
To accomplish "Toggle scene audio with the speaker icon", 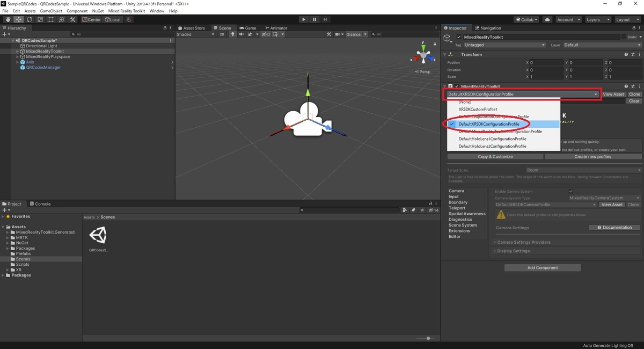I will click(x=242, y=34).
